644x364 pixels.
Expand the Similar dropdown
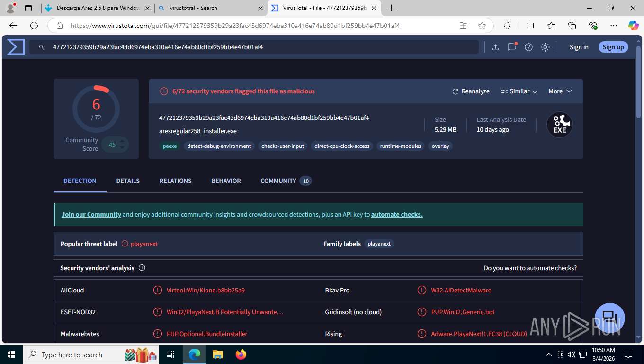coord(519,91)
